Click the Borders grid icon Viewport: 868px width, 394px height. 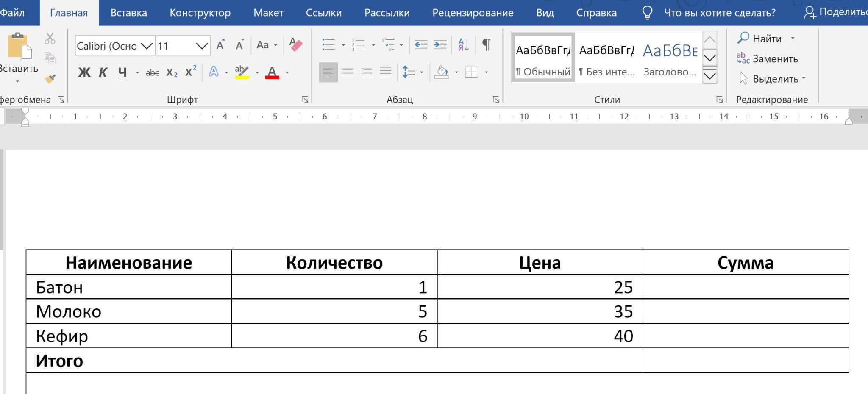pos(471,72)
